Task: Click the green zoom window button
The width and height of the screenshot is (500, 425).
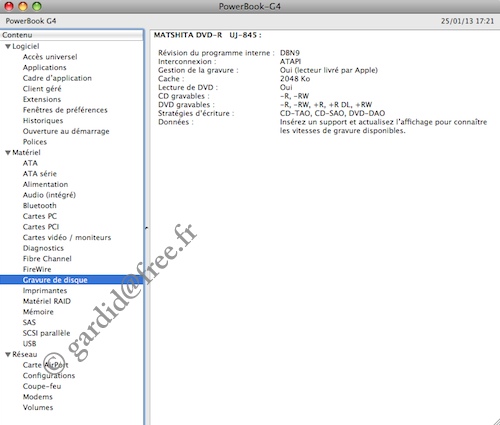Action: click(37, 6)
